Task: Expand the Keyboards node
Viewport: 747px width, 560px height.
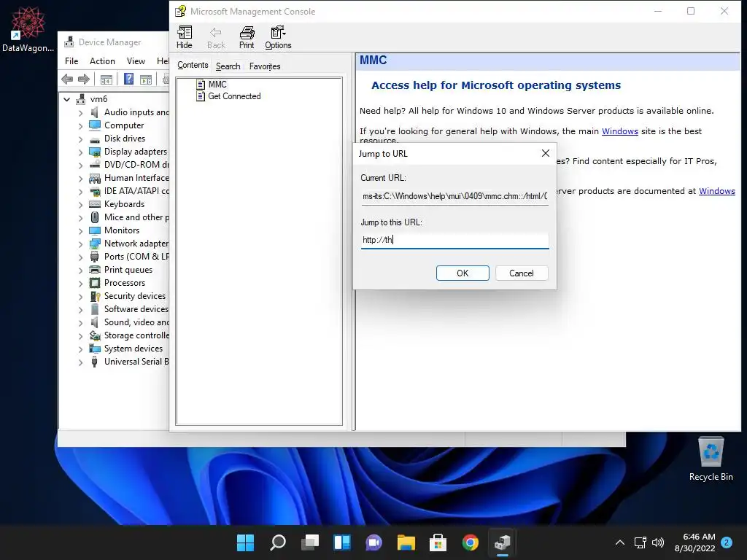Action: pos(80,205)
